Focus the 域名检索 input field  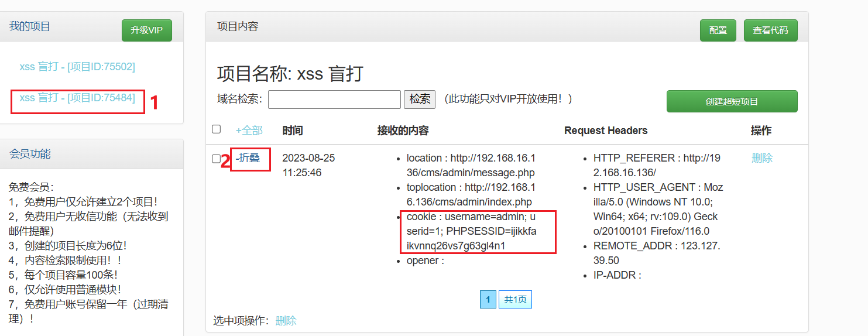point(334,100)
